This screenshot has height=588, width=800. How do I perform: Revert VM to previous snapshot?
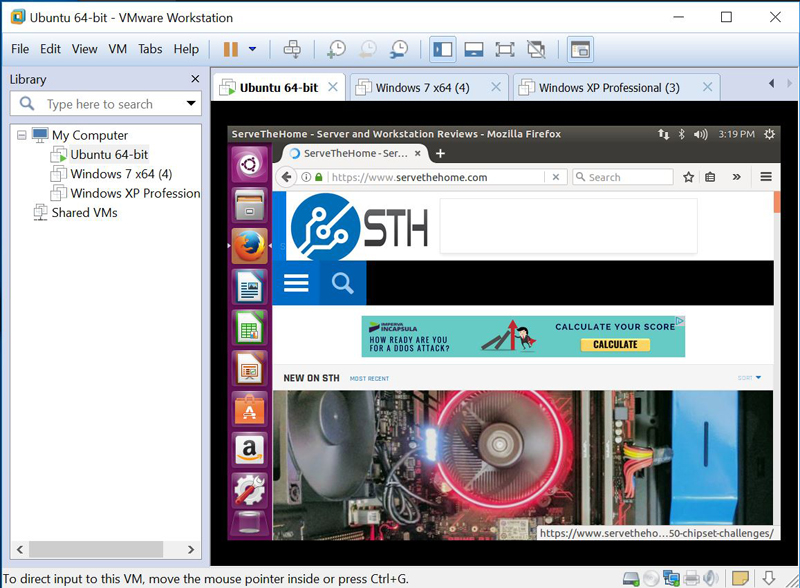click(367, 50)
